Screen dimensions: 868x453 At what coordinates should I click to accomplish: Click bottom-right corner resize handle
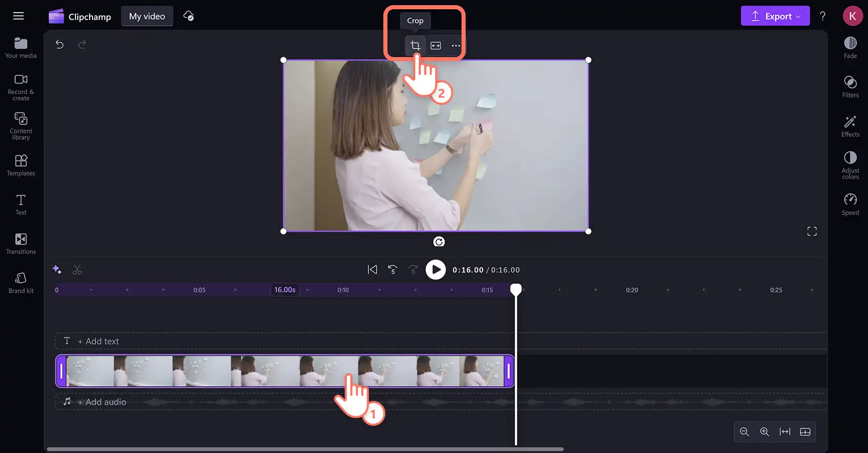click(x=589, y=231)
